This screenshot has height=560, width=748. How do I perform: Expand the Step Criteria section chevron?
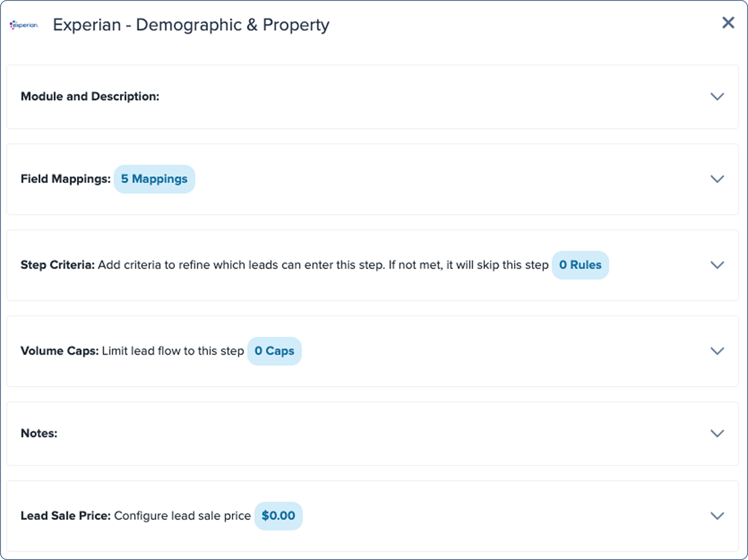coord(717,265)
